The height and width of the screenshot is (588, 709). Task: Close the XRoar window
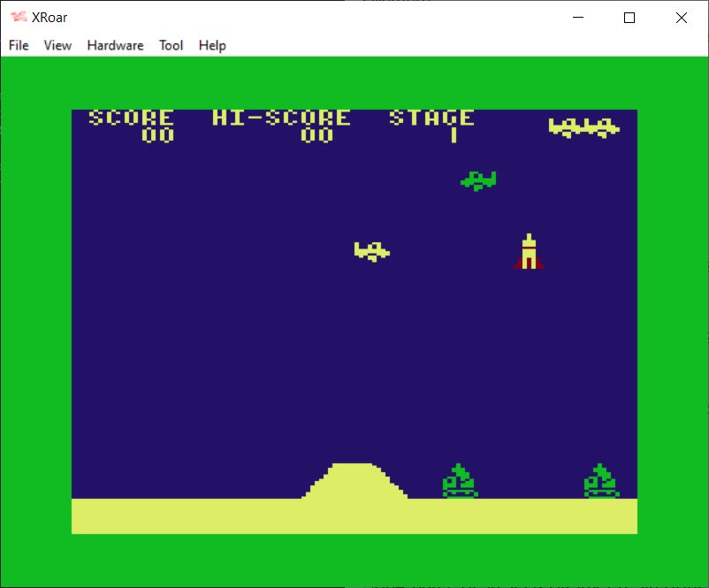coord(681,18)
